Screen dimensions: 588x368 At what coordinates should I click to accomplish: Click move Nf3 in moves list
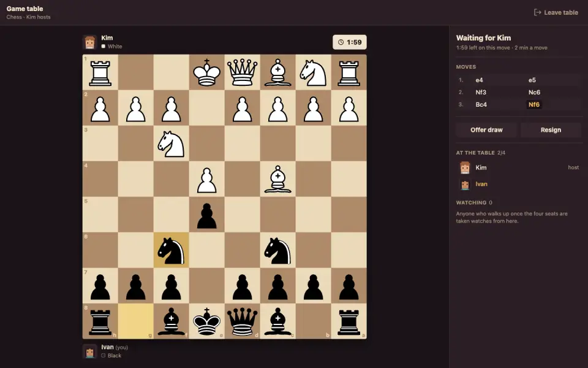coord(481,93)
